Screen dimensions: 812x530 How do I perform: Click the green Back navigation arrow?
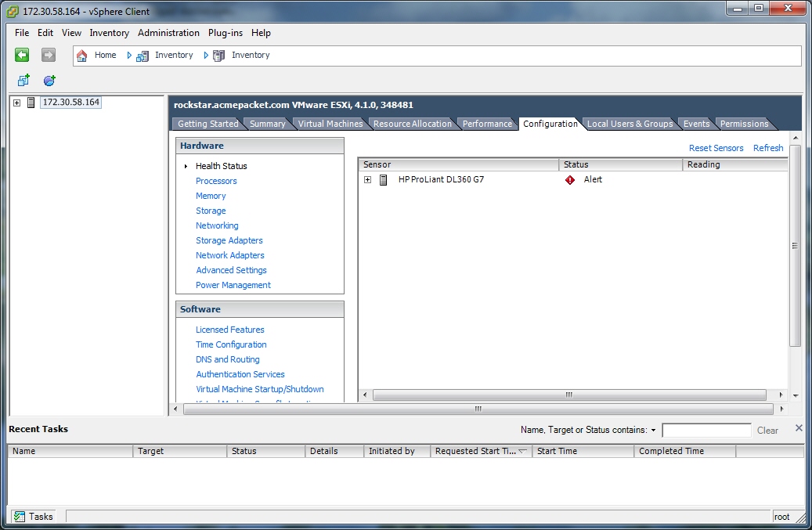22,55
